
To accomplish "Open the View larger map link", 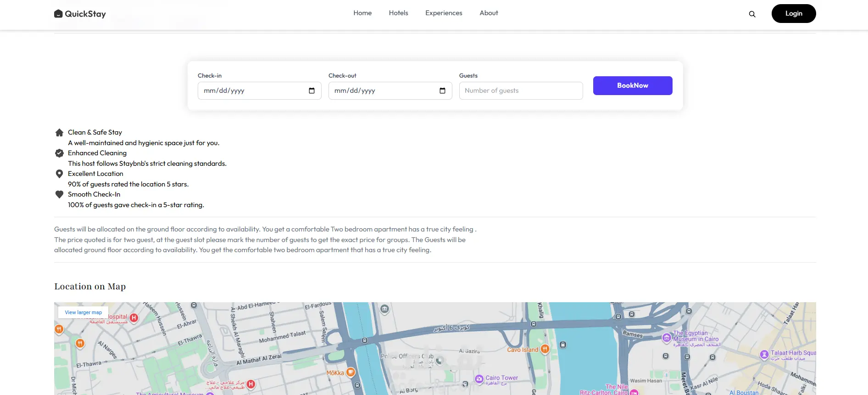I will (x=83, y=312).
